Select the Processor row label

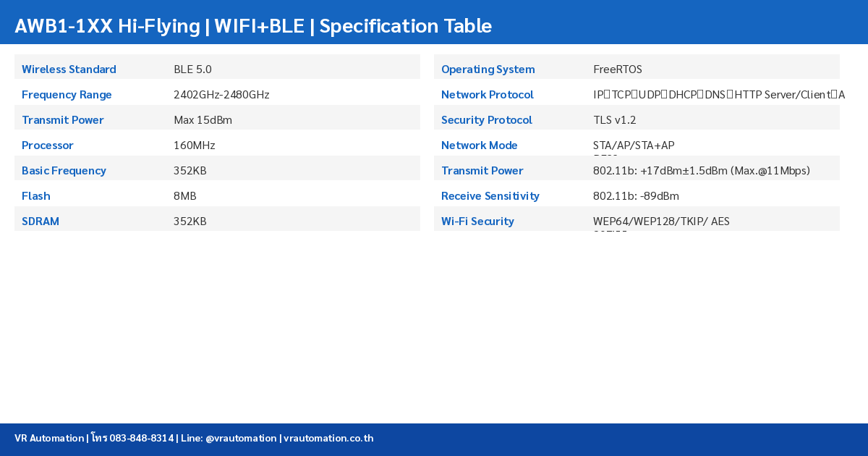point(48,145)
